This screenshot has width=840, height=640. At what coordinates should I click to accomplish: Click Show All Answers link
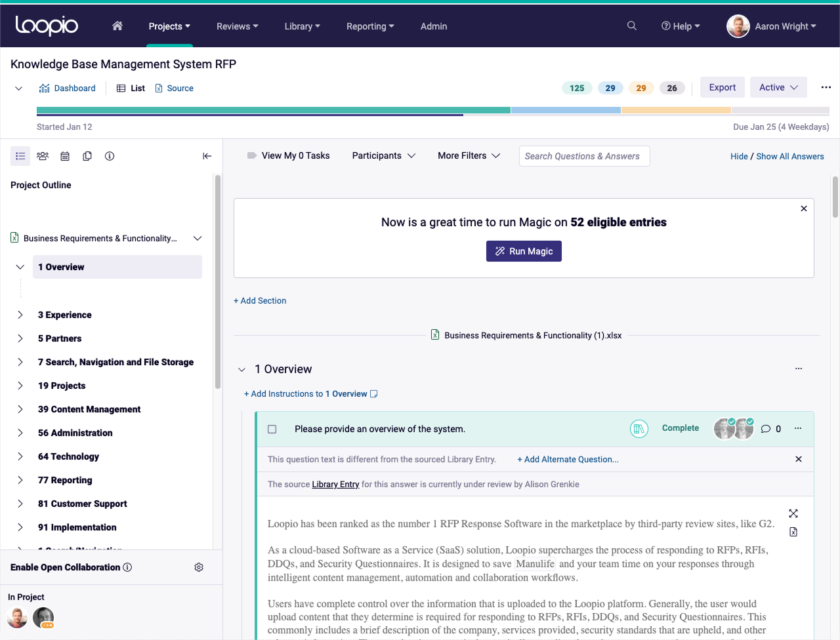coord(790,156)
